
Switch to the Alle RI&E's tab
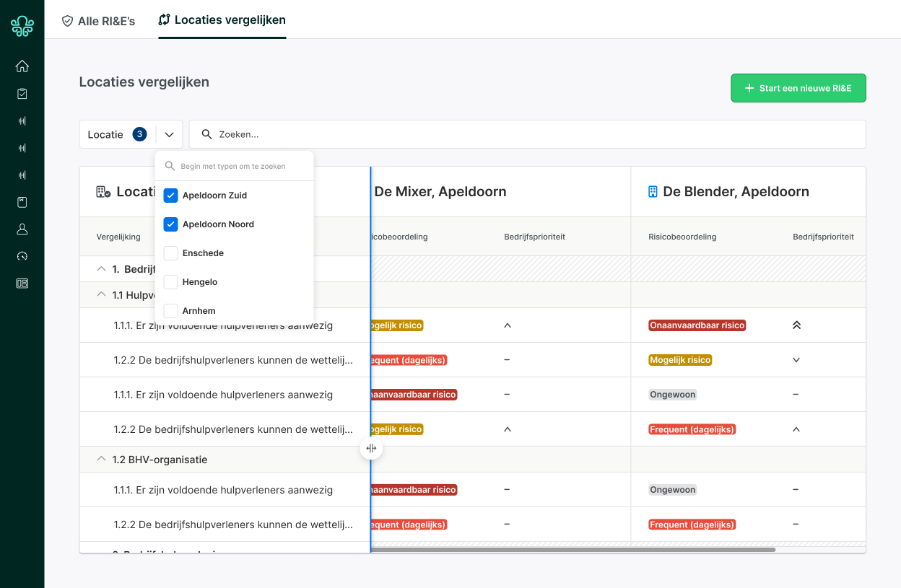click(98, 21)
